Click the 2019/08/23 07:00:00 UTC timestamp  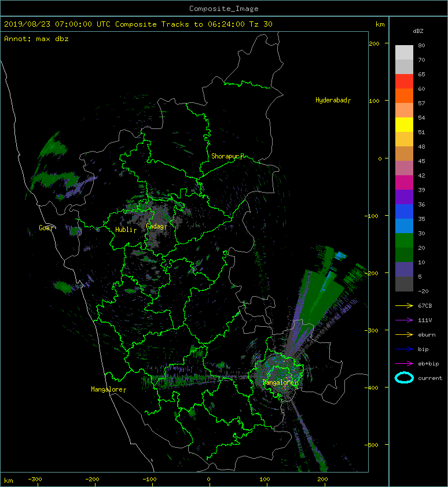coord(57,24)
